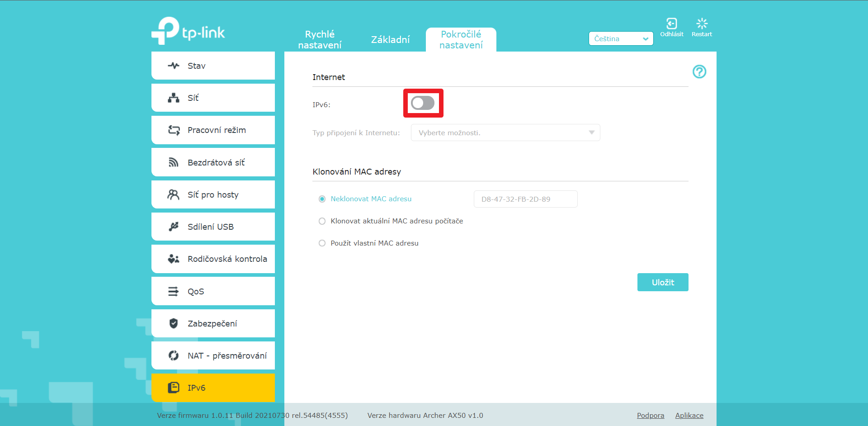Click the Odhlásit logout icon
The image size is (868, 426).
coord(671,24)
